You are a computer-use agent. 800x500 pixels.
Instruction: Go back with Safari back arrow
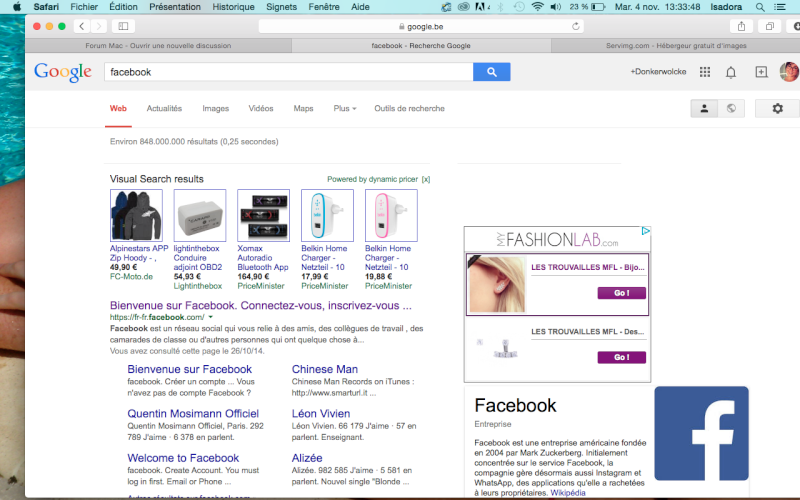click(82, 26)
